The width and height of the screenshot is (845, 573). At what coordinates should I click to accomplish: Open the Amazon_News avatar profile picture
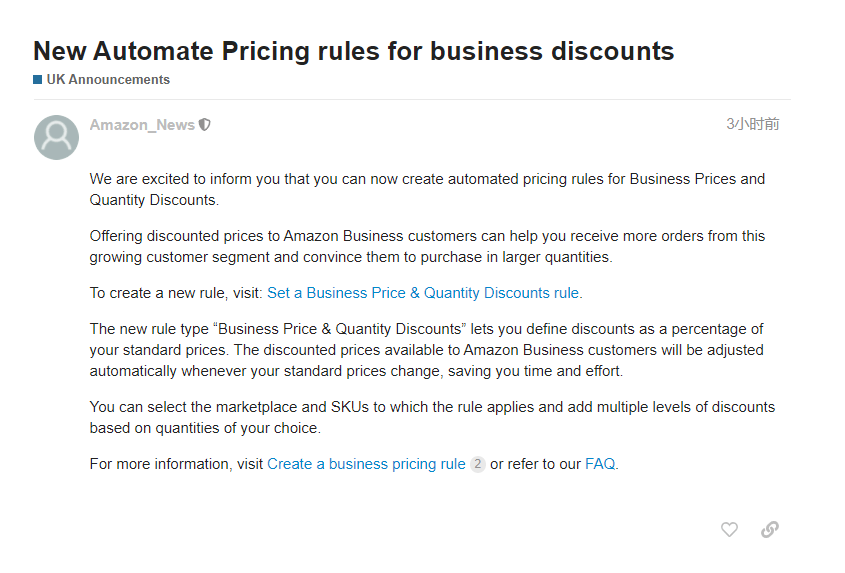pyautogui.click(x=56, y=137)
